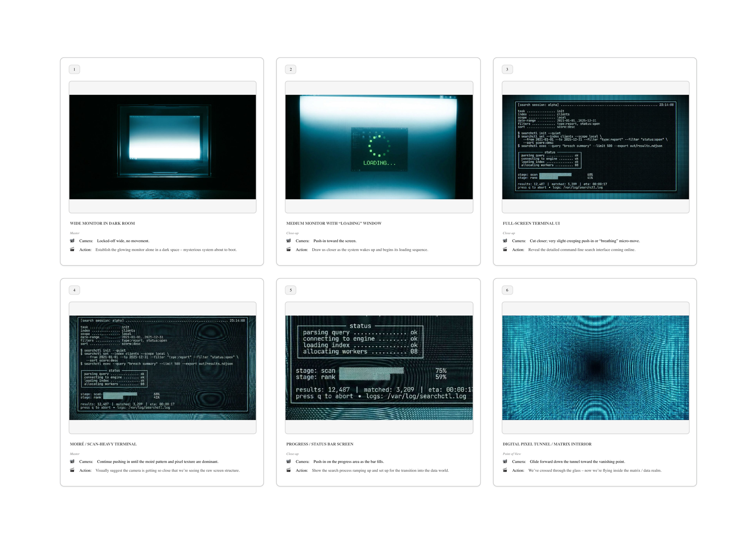
Task: Click the camera icon in shot 5
Action: tap(288, 461)
